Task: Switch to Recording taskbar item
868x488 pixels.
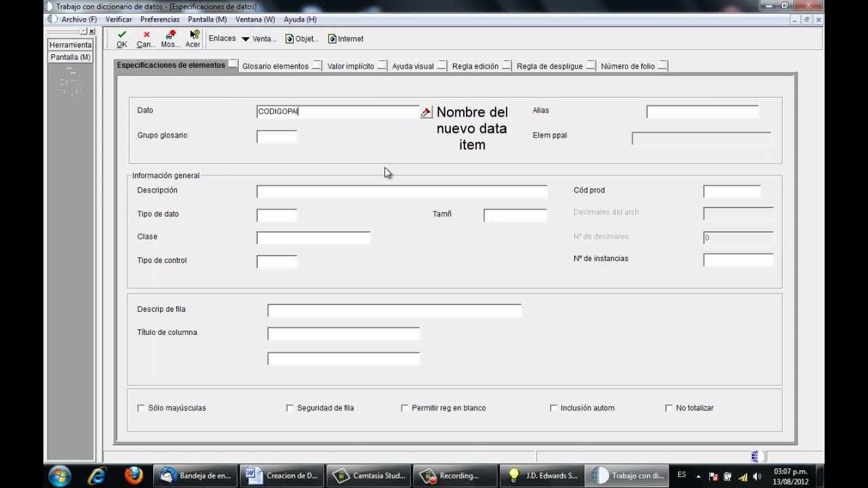Action: (x=456, y=476)
